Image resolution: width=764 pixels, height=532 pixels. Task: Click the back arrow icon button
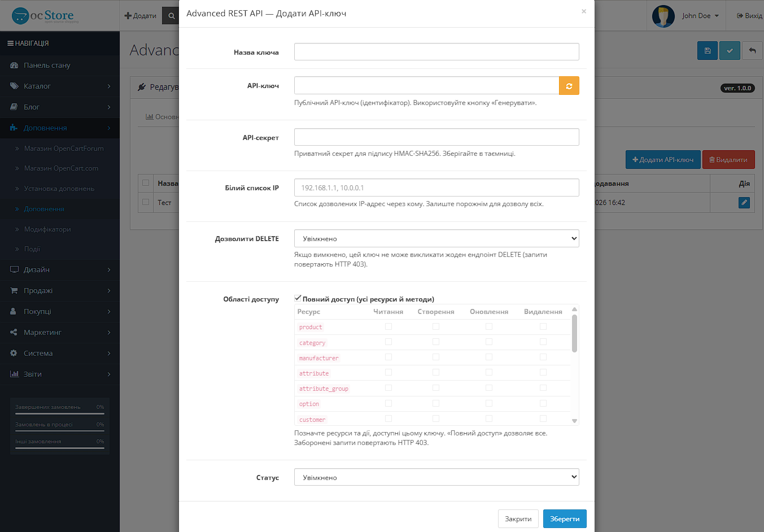752,50
